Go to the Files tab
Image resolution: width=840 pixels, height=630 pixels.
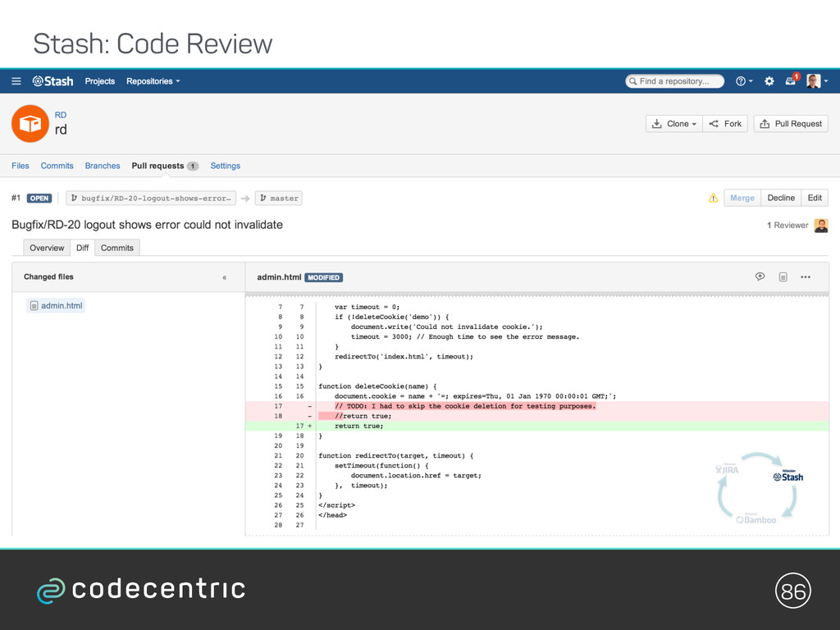point(21,166)
